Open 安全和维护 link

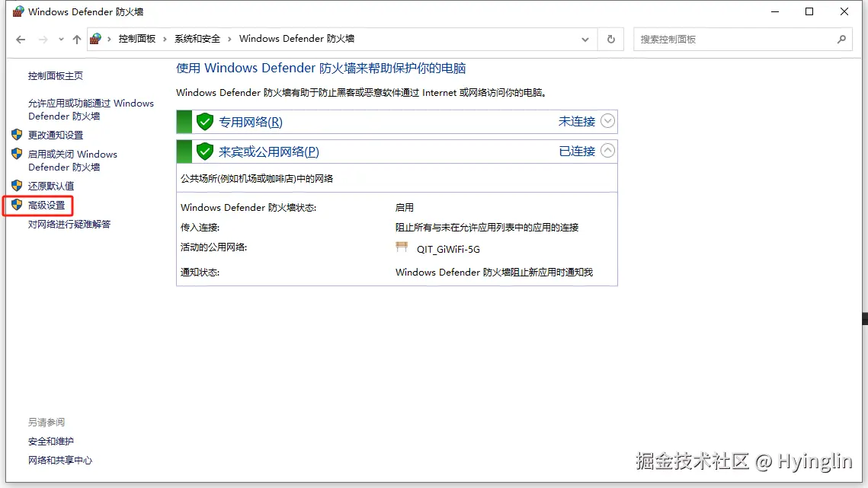[51, 442]
